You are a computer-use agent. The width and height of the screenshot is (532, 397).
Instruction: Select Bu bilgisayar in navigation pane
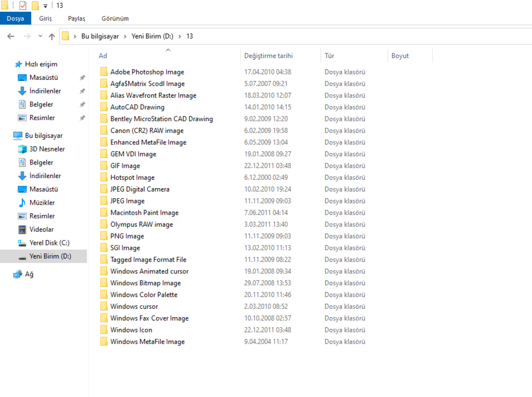[x=44, y=135]
